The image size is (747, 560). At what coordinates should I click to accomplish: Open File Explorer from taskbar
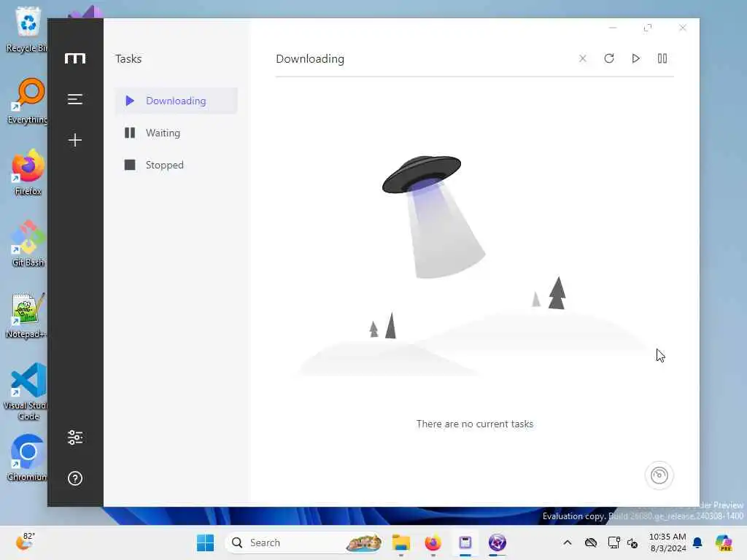point(400,542)
